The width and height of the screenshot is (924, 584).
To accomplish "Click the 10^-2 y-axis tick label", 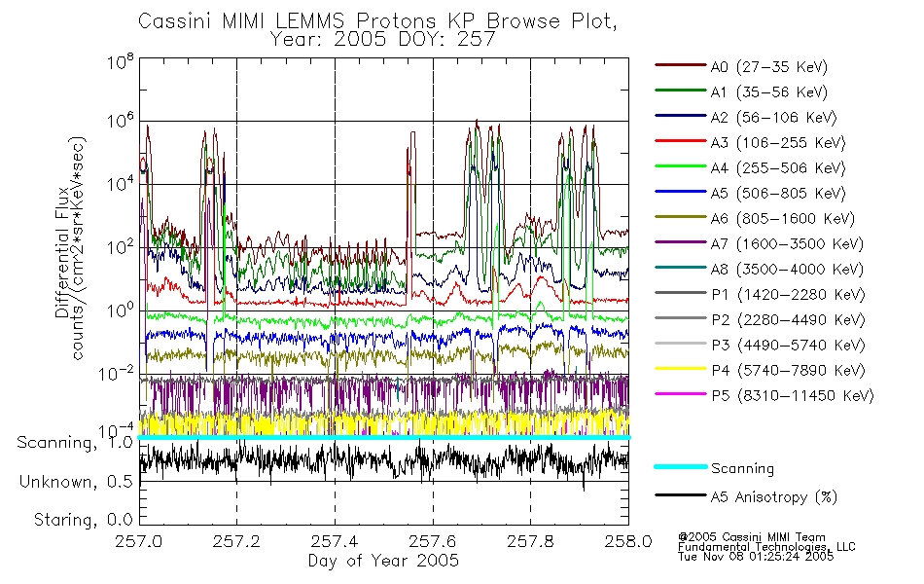I will (116, 374).
